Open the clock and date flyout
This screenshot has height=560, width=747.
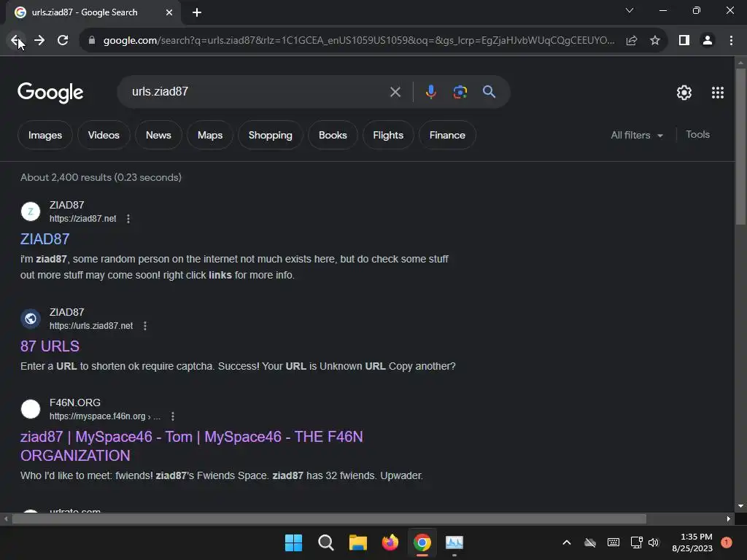pyautogui.click(x=692, y=542)
